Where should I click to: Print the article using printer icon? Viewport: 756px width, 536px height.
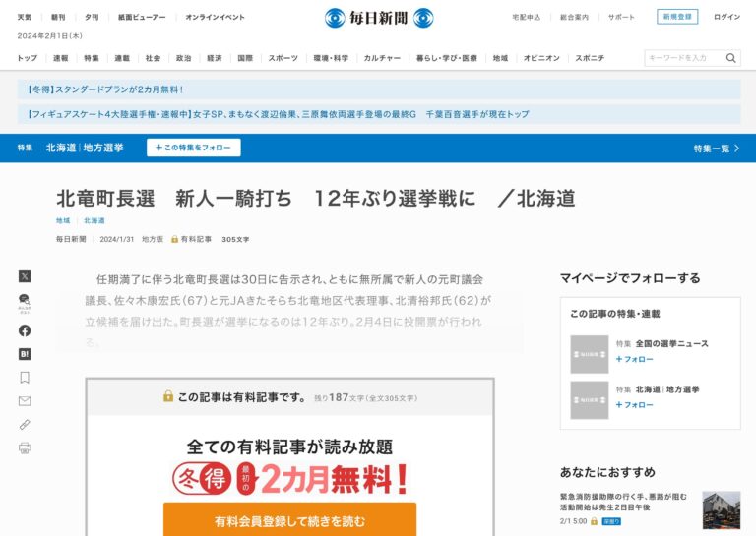[25, 448]
